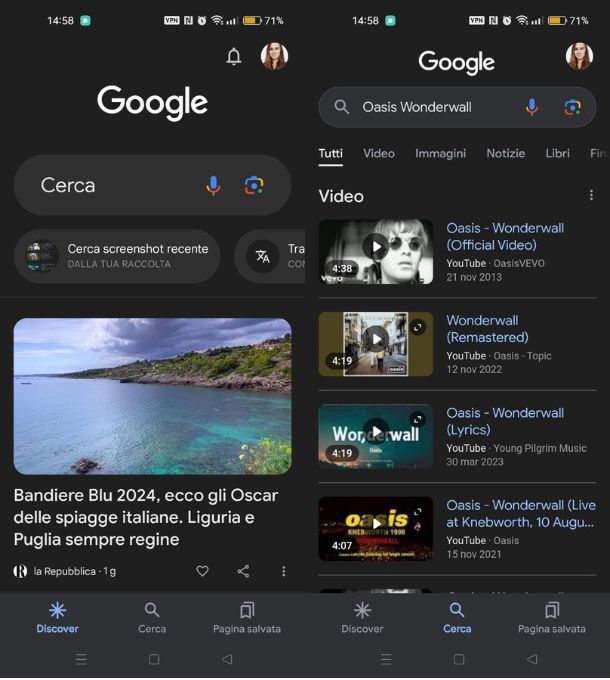Share the Bandiere Blu article

[243, 571]
